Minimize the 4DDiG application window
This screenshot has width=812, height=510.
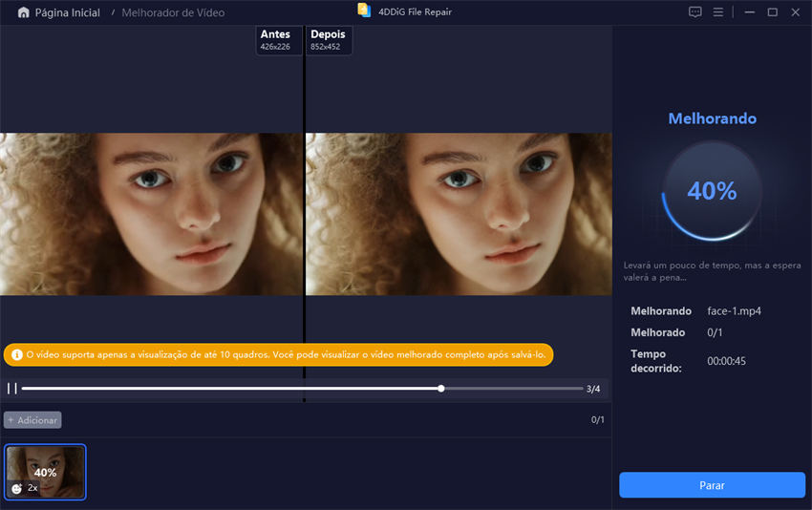click(746, 12)
